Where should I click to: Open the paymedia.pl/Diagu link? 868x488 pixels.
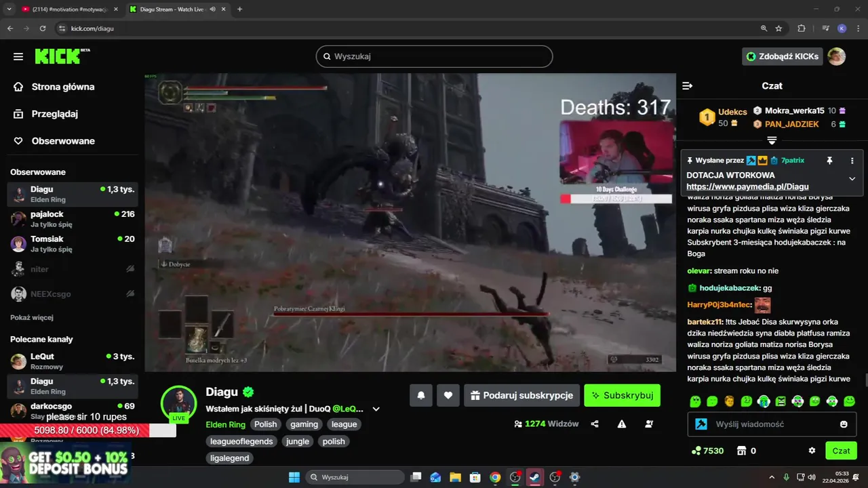click(747, 186)
